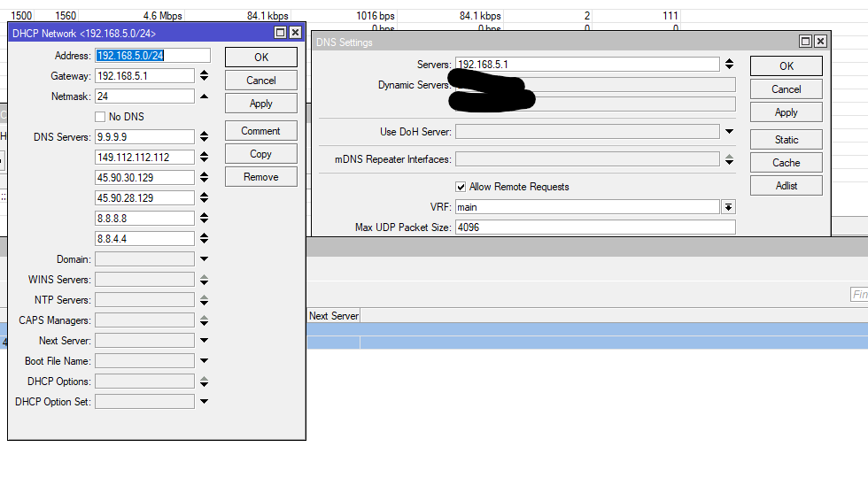
Task: Expand the Next Server field
Action: tap(205, 340)
